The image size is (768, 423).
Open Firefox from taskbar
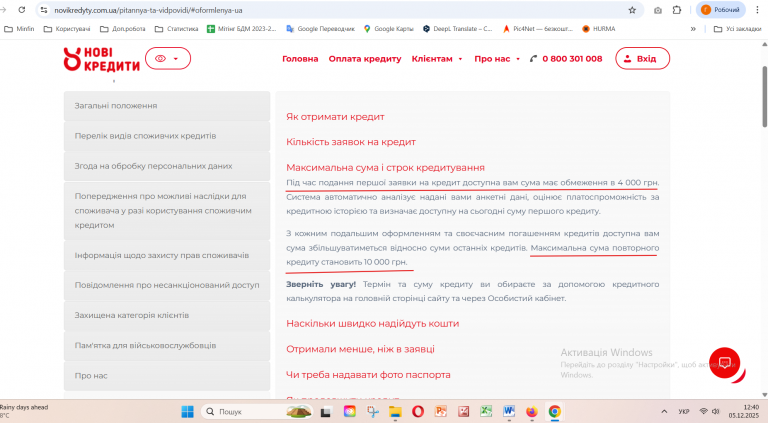tap(531, 412)
